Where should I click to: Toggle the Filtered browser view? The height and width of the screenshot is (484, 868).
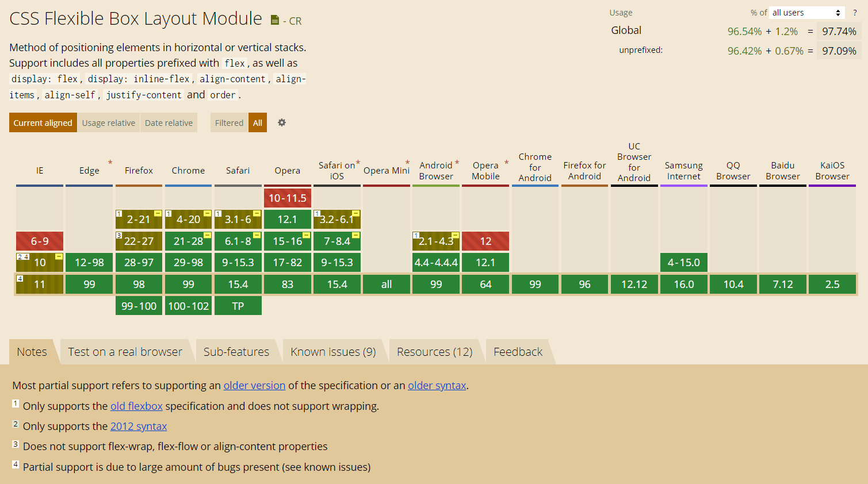229,122
